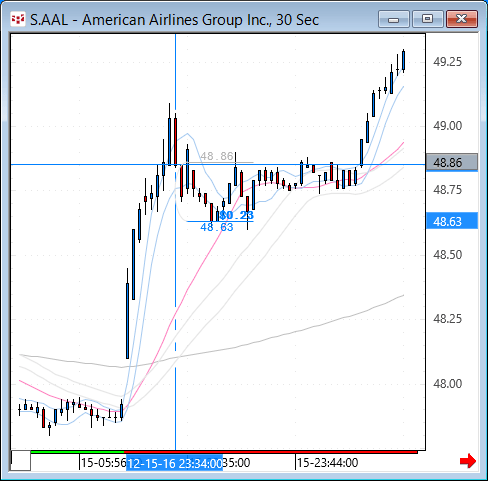The height and width of the screenshot is (481, 488).
Task: Click the window title S.AAL American Airlines text
Action: [x=174, y=20]
